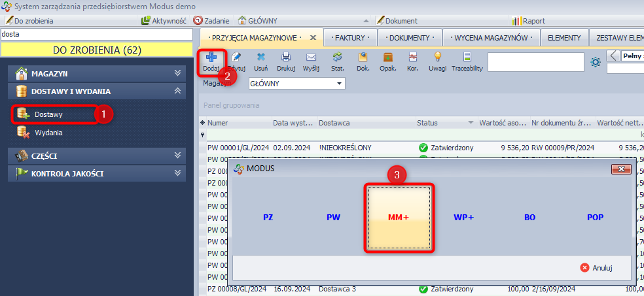Select MM+ document type button
Image resolution: width=644 pixels, height=296 pixels.
[x=399, y=218]
